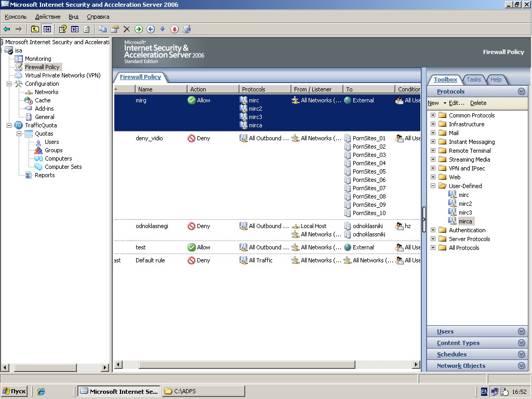This screenshot has height=399, width=532.
Task: Launch Internet Explorer from the quick launch
Action: 41,392
